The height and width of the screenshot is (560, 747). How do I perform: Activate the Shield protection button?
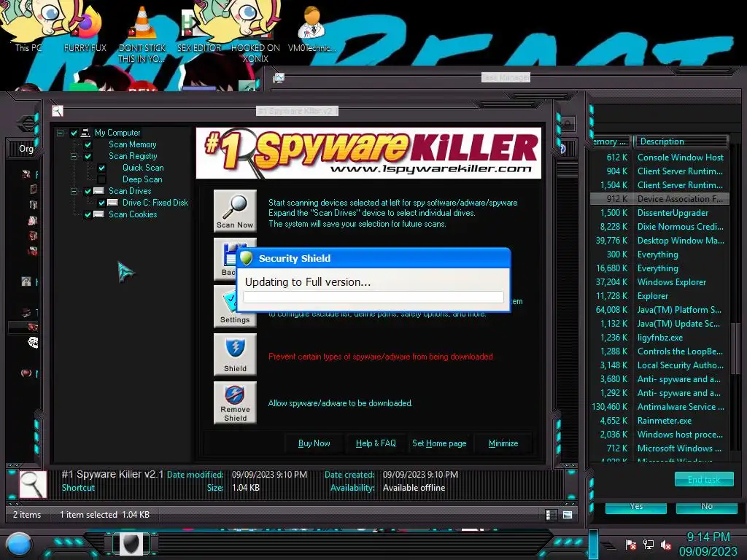[x=235, y=354]
